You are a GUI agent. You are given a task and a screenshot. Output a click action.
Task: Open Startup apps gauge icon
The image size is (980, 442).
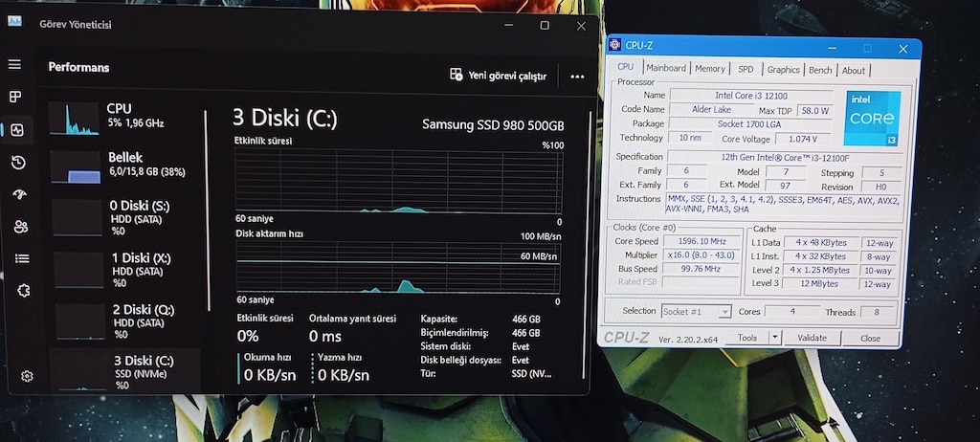coord(20,194)
